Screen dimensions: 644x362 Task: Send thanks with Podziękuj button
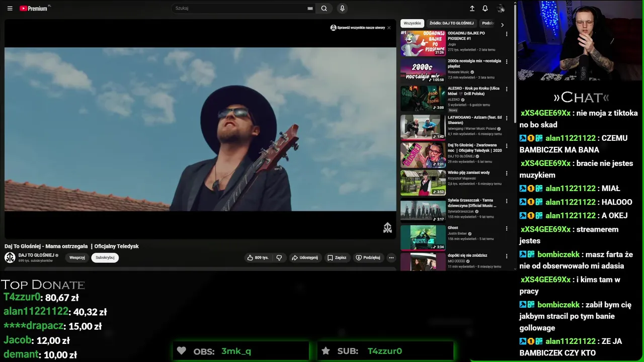tap(368, 257)
